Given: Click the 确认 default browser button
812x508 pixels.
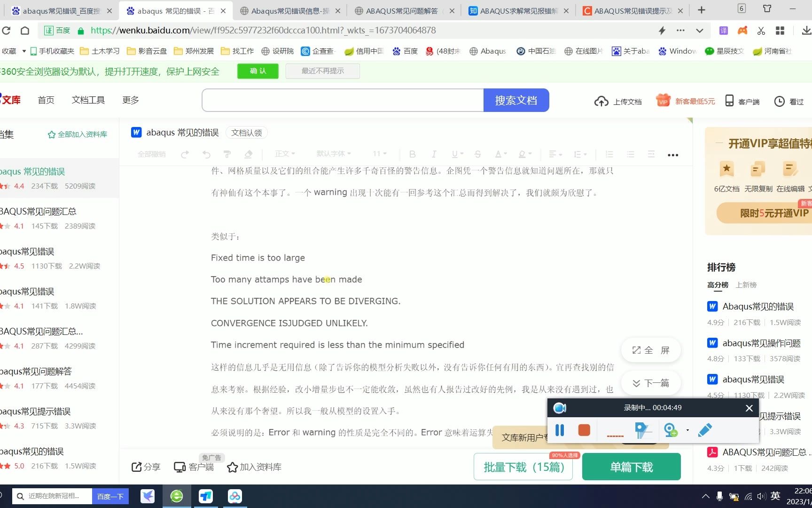Looking at the screenshot, I should tap(258, 71).
